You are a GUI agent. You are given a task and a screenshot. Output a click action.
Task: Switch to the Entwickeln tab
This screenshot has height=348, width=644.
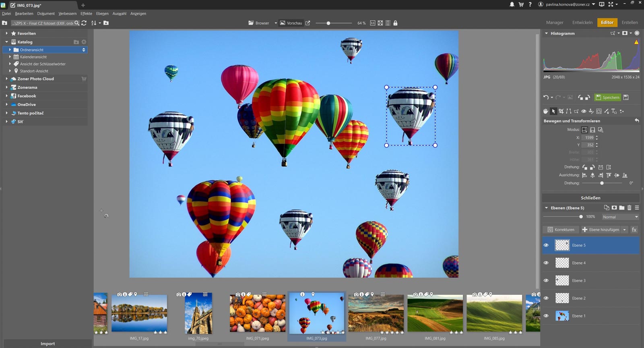point(582,23)
